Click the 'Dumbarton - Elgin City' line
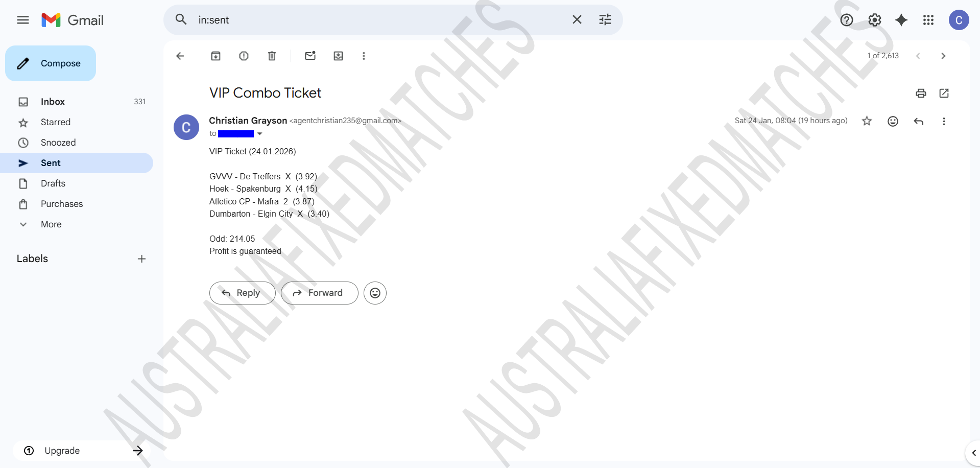 (270, 214)
